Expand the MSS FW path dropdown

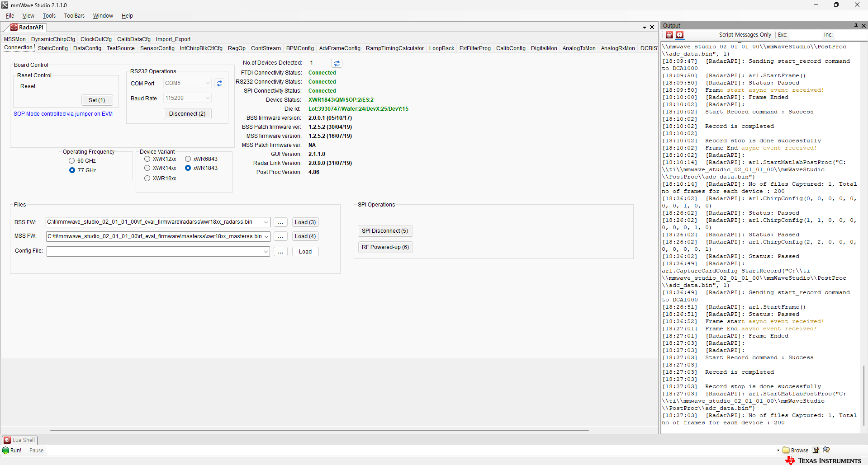point(266,236)
